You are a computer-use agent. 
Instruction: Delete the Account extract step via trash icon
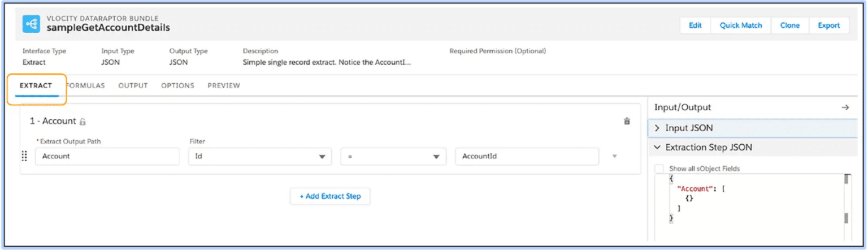(627, 121)
